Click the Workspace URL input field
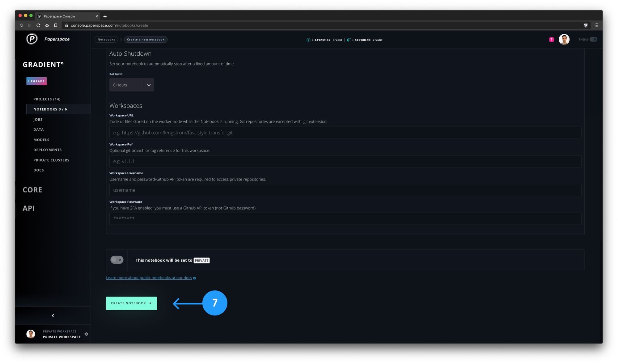 click(x=345, y=133)
